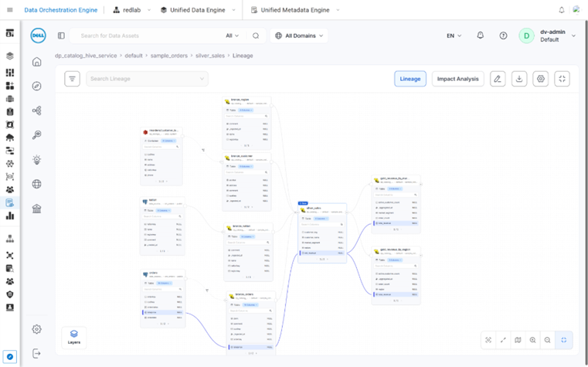The height and width of the screenshot is (367, 588).
Task: Click the fit-view icon at bottom right
Action: tap(563, 340)
